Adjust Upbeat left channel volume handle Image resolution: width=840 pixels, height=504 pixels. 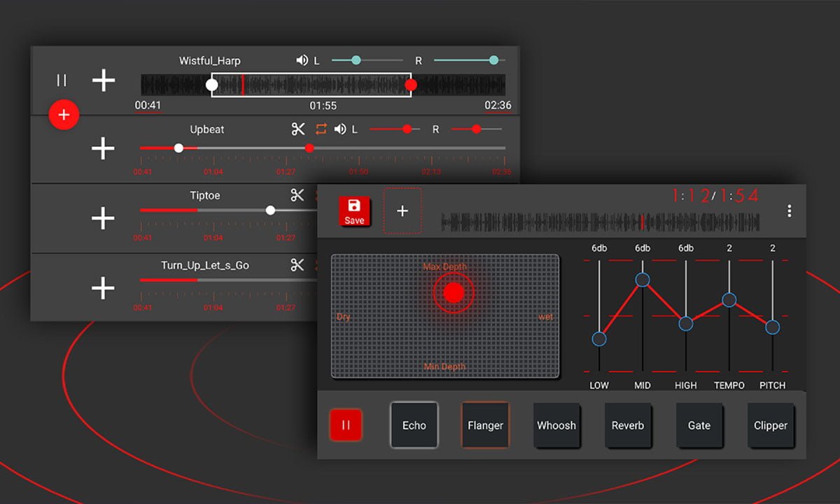pos(406,129)
